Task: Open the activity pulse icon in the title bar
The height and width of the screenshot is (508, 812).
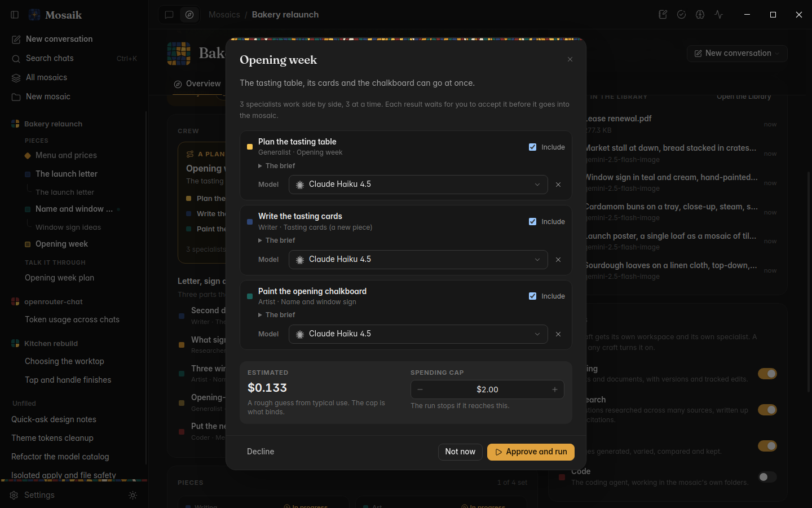Action: 719,15
